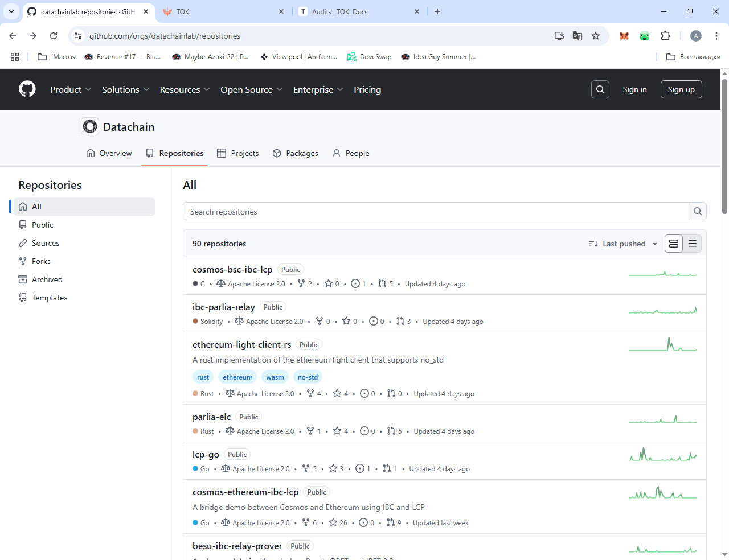View pull requests of cosmos-bsc-ibc-lcp
Image resolution: width=729 pixels, height=560 pixels.
pos(386,283)
